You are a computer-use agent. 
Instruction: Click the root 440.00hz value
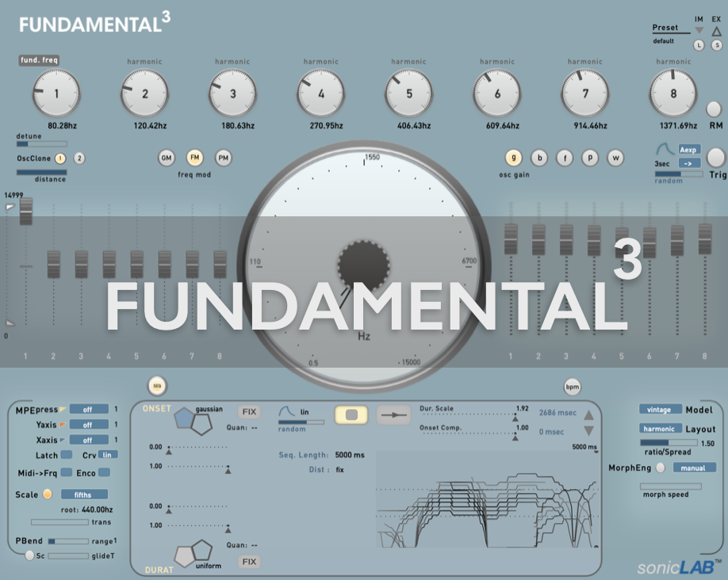(97, 509)
